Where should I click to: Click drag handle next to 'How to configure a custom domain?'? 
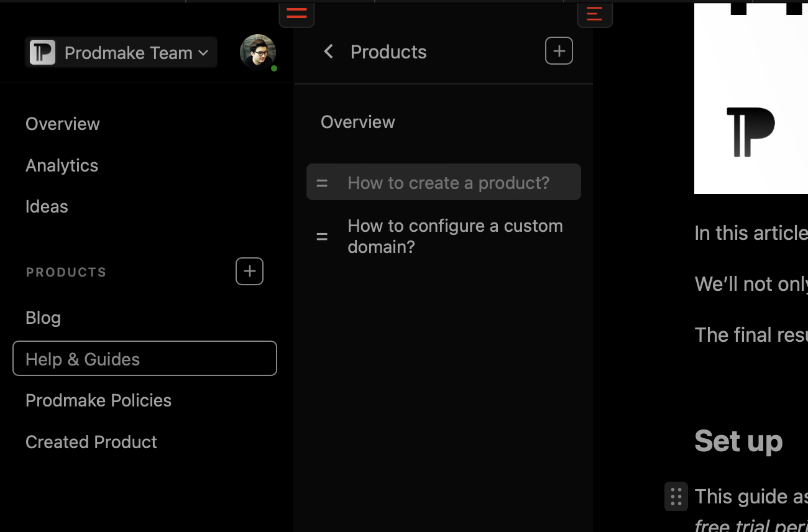tap(322, 236)
